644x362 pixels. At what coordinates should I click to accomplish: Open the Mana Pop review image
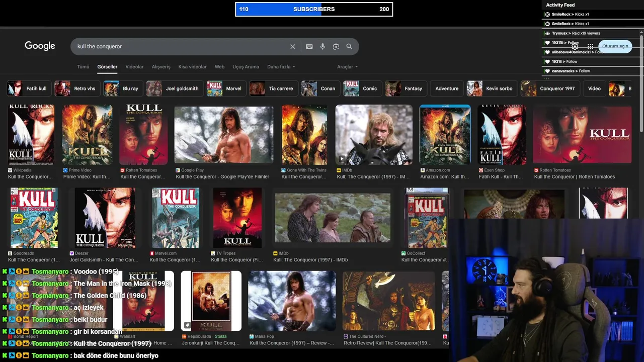[292, 301]
